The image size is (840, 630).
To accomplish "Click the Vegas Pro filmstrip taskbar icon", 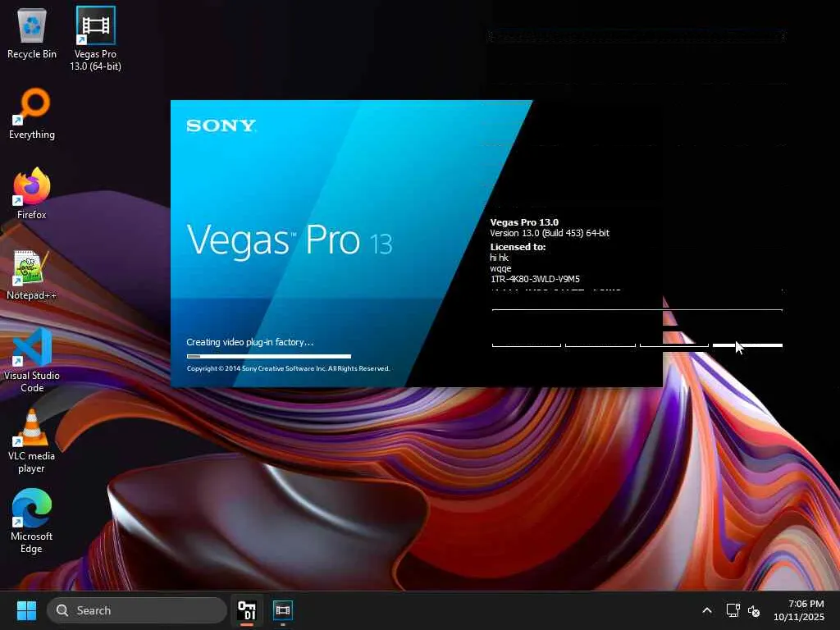I will (283, 610).
